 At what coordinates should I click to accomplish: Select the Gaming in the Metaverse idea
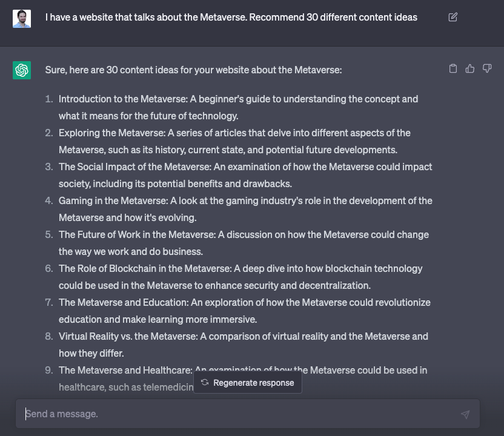pyautogui.click(x=245, y=209)
